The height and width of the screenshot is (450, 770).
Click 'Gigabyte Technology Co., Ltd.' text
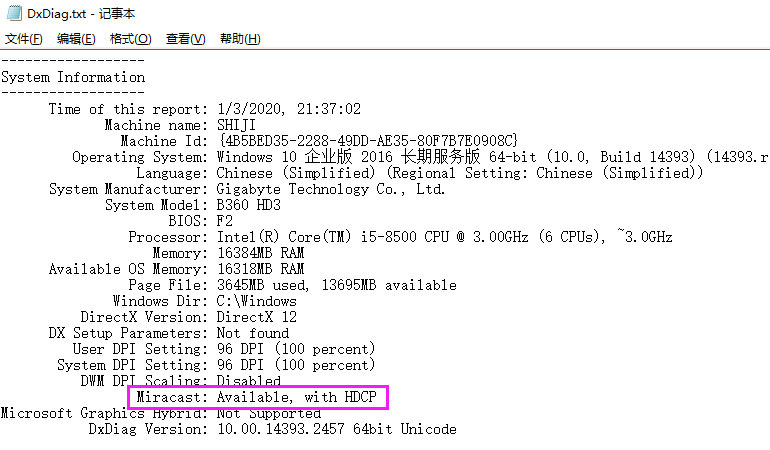coord(331,189)
